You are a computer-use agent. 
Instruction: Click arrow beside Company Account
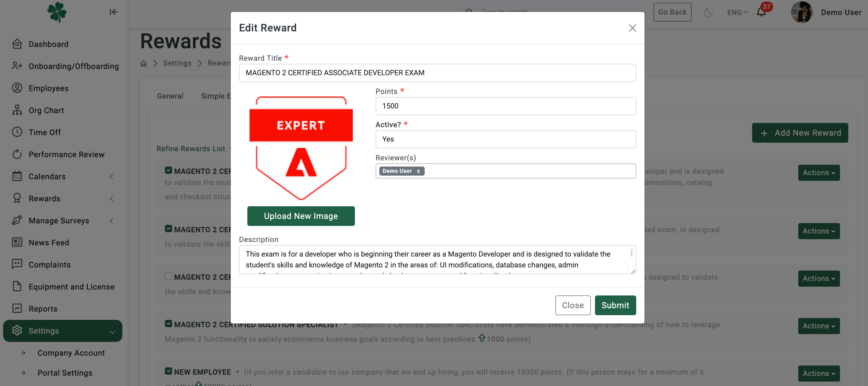coord(23,353)
